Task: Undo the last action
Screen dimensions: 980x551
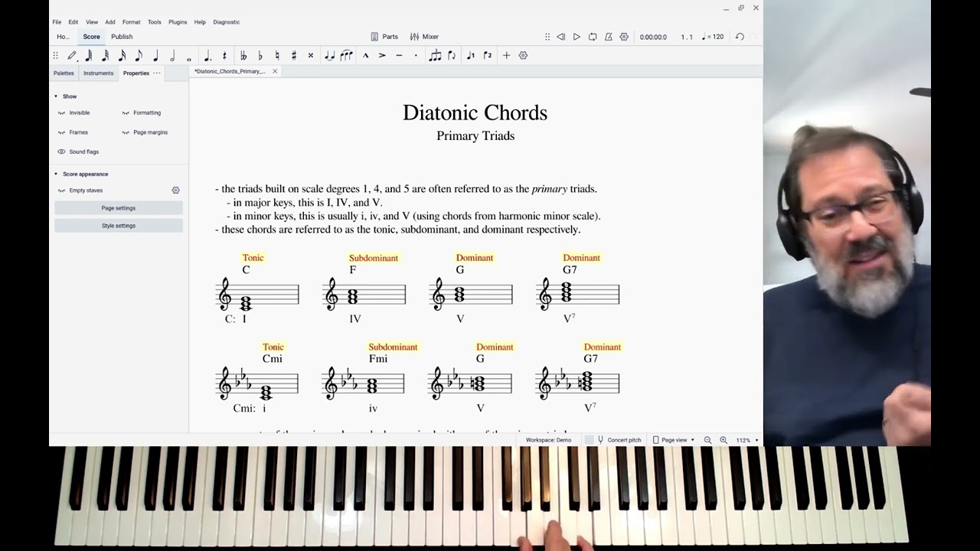Action: pyautogui.click(x=740, y=37)
